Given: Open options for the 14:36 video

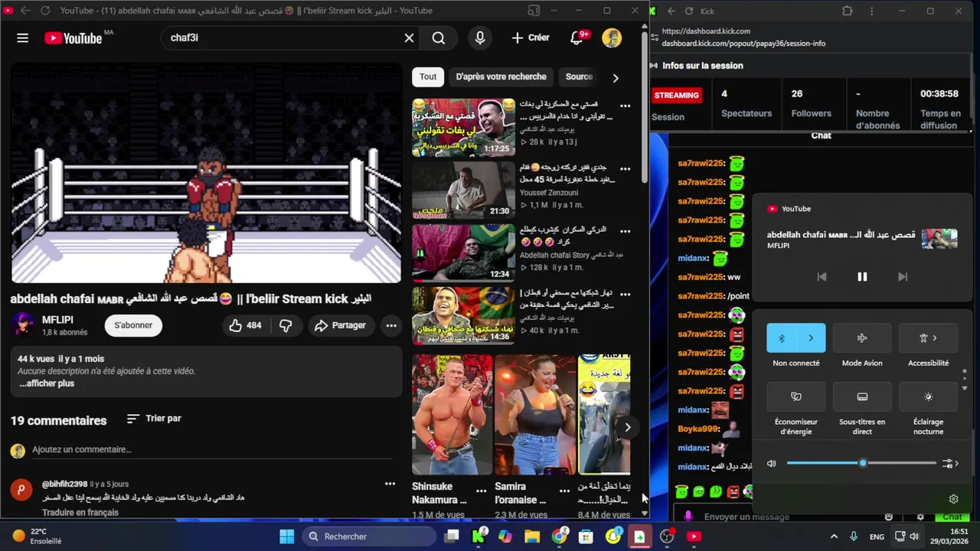Looking at the screenshot, I should (x=626, y=294).
